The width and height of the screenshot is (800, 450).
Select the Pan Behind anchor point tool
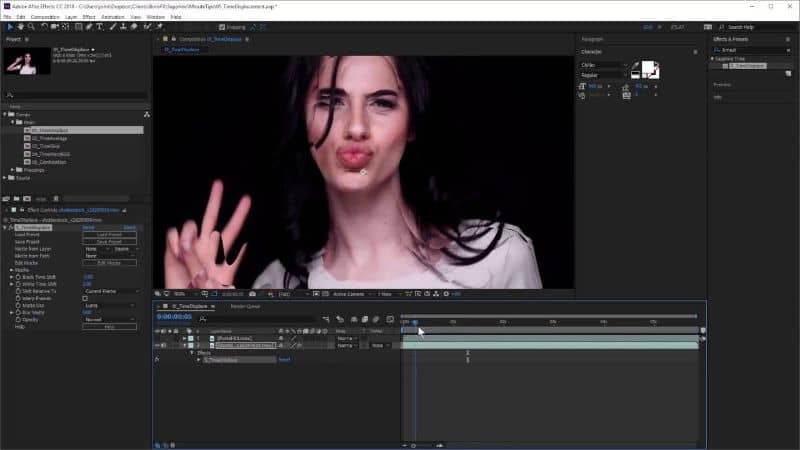66,27
